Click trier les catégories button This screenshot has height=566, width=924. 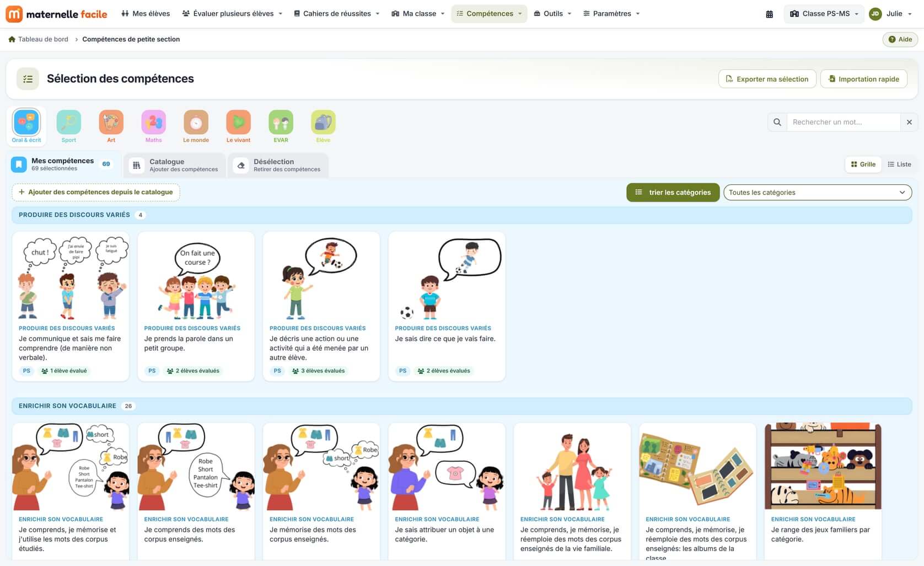pyautogui.click(x=673, y=193)
